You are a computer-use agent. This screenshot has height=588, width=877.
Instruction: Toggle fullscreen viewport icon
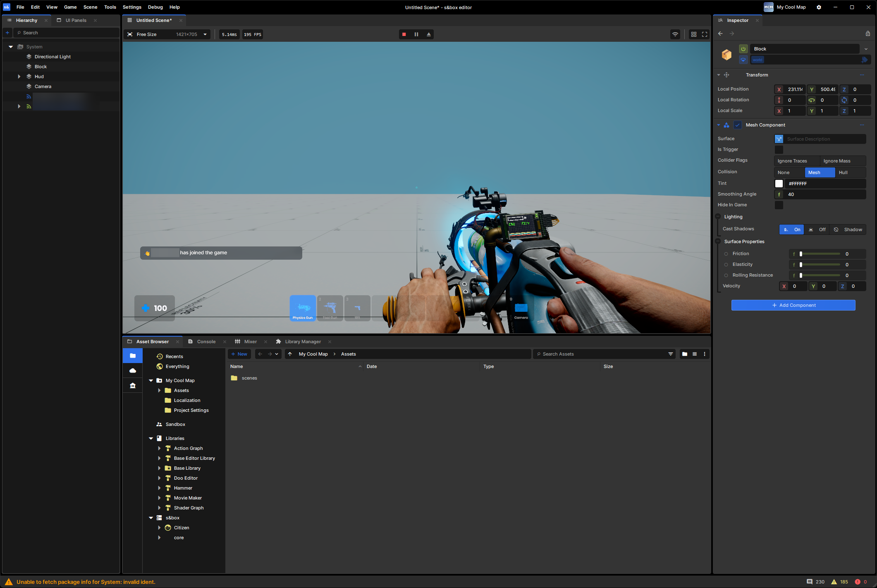pyautogui.click(x=705, y=34)
